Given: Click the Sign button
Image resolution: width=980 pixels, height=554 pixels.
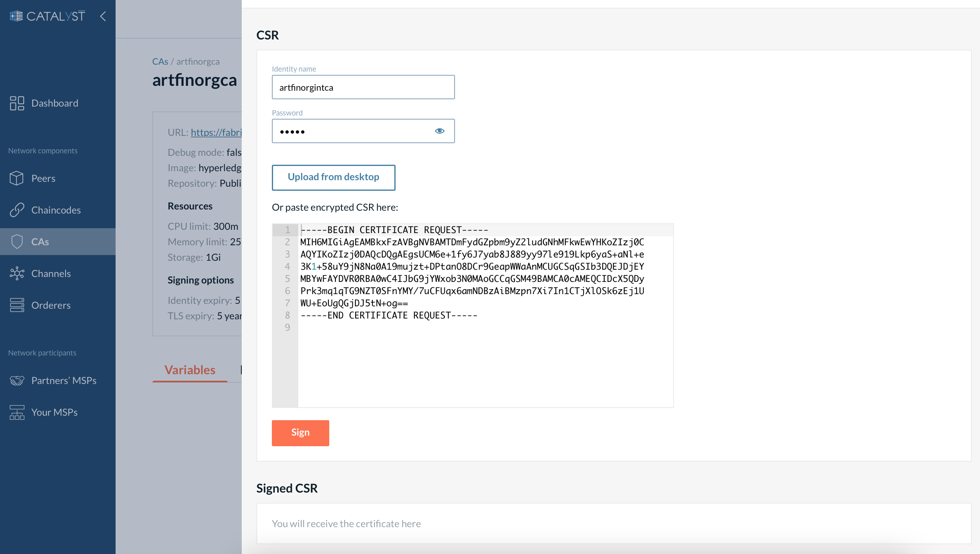Looking at the screenshot, I should (x=300, y=433).
